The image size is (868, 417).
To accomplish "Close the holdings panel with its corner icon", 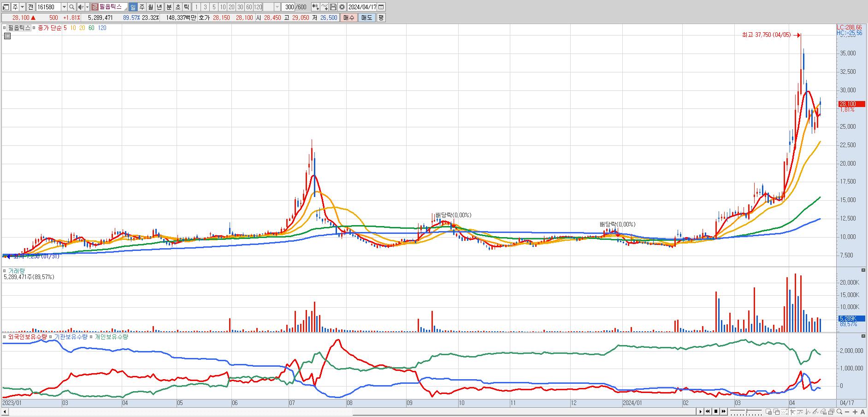I will tap(863, 336).
